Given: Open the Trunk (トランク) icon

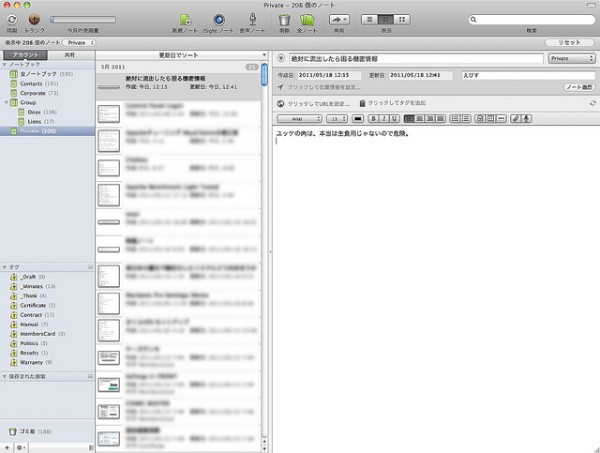Looking at the screenshot, I should [x=35, y=18].
